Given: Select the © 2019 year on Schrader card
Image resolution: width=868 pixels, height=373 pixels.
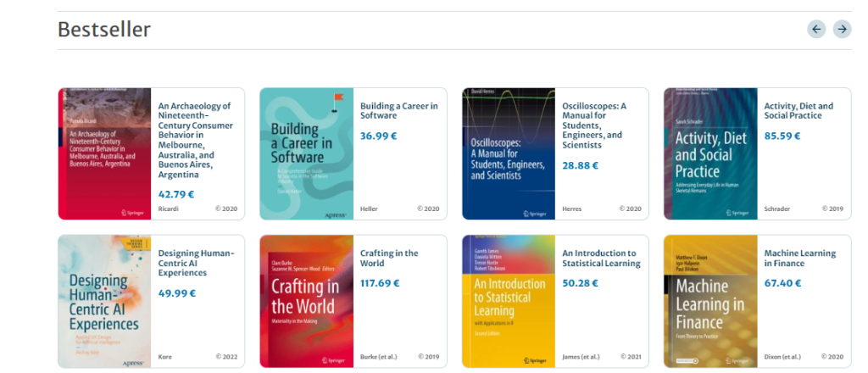Looking at the screenshot, I should 832,209.
